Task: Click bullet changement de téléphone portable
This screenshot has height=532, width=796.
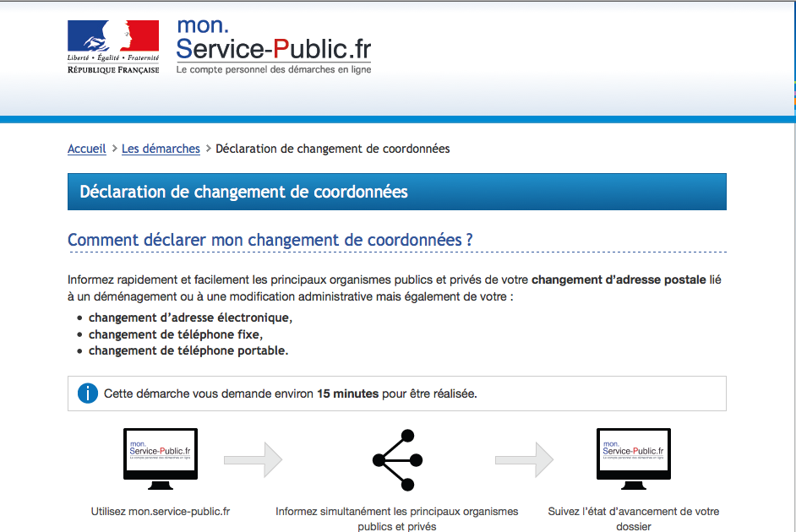Action: tap(188, 350)
